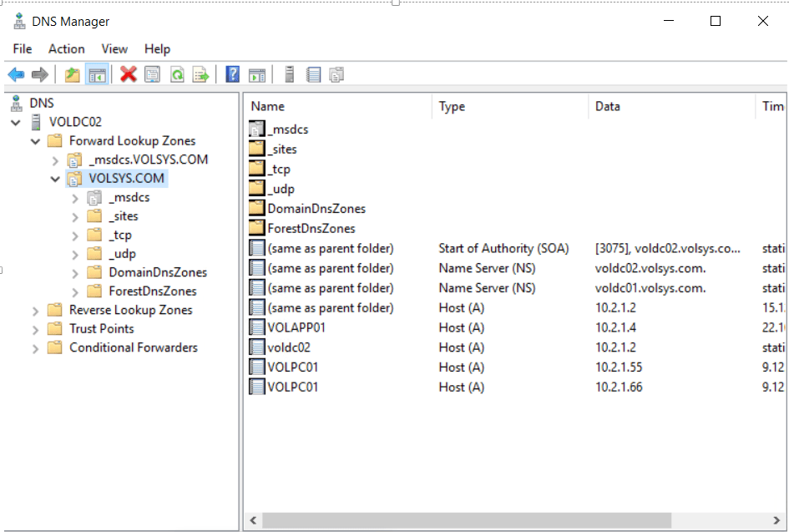This screenshot has height=532, width=789.
Task: Open the Action menu
Action: tap(66, 49)
